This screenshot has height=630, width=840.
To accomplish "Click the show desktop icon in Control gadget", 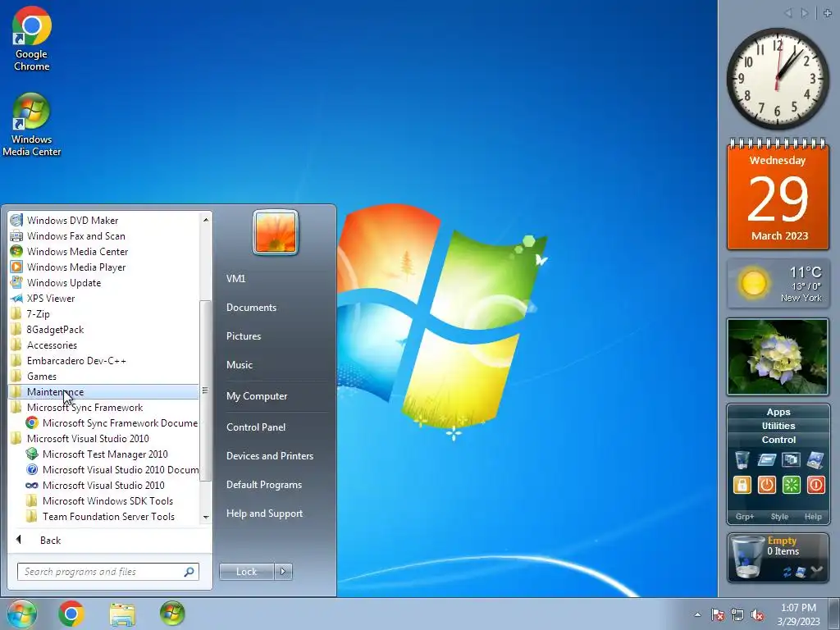I will [x=815, y=459].
